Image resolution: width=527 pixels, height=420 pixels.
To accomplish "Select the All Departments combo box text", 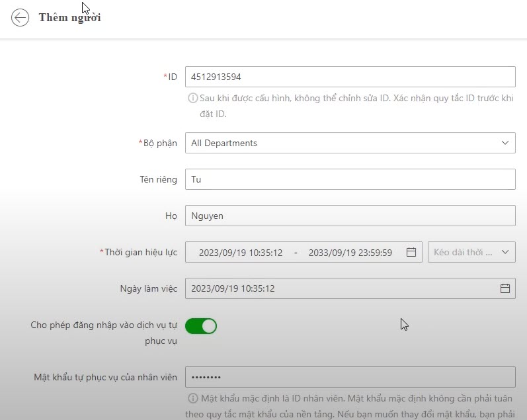I will 224,143.
